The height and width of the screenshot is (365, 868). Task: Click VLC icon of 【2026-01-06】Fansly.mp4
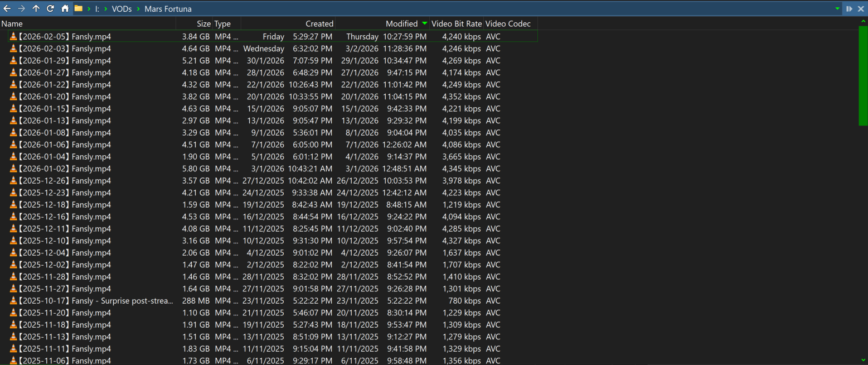pos(13,145)
